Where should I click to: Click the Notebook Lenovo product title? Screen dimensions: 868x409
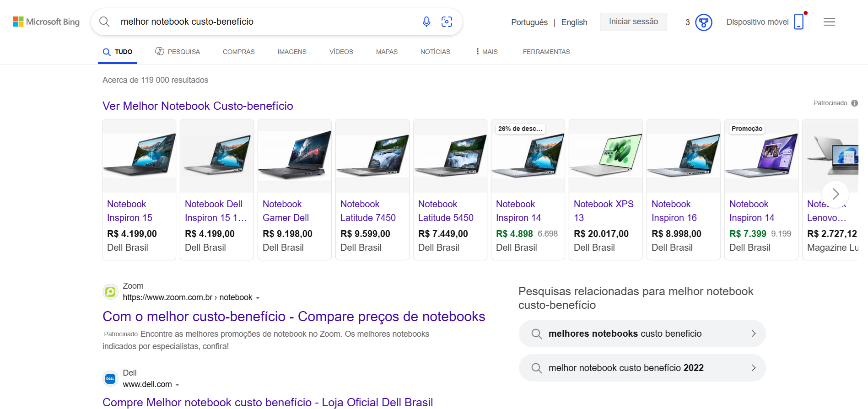(826, 211)
